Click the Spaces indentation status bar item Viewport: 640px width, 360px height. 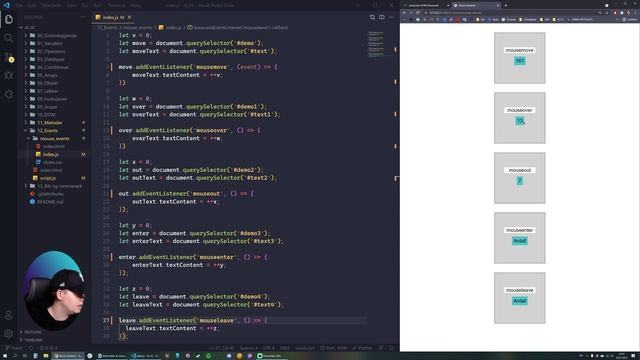pos(249,348)
